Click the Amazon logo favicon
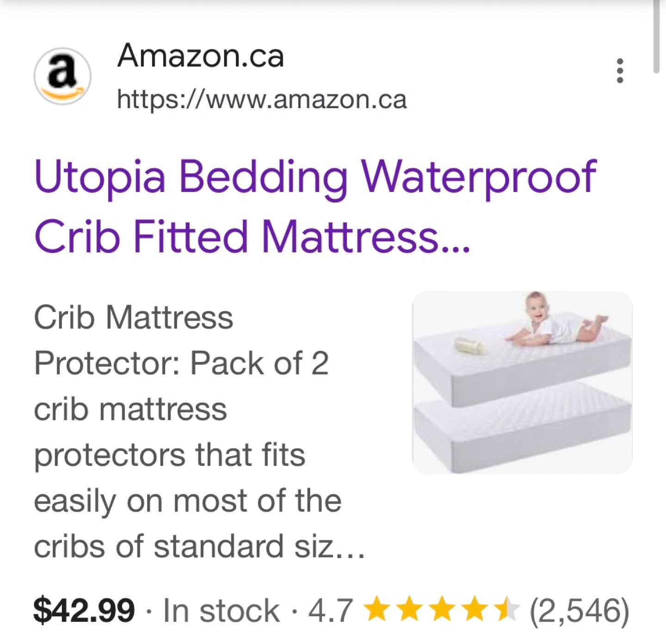The width and height of the screenshot is (666, 644). (62, 76)
